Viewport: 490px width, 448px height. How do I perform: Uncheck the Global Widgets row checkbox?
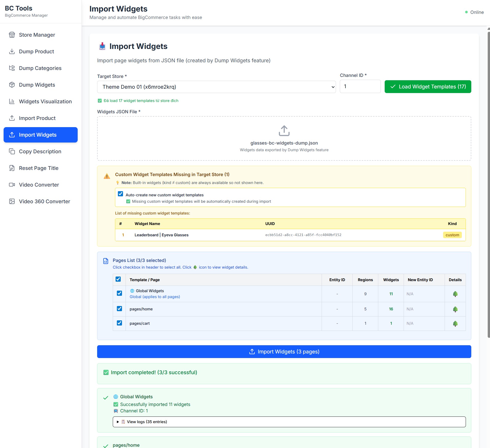point(119,293)
